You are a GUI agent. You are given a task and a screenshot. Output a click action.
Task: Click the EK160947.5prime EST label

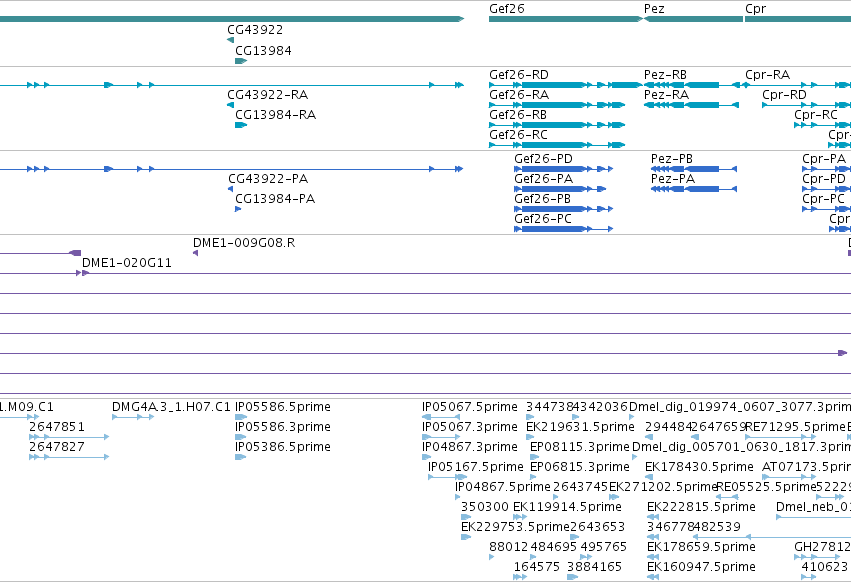pos(701,567)
